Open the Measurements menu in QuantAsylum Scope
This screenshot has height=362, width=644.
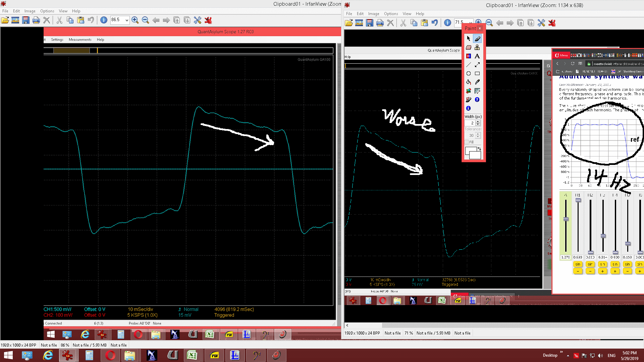point(80,40)
